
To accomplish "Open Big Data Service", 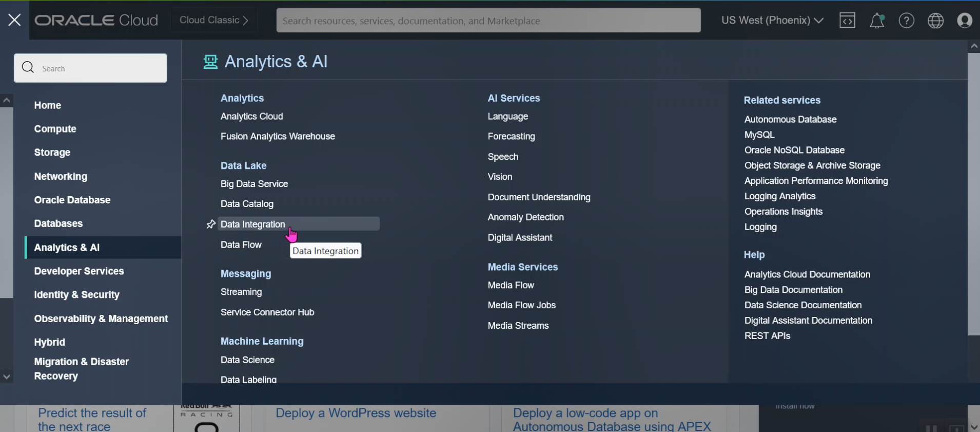I will coord(254,184).
